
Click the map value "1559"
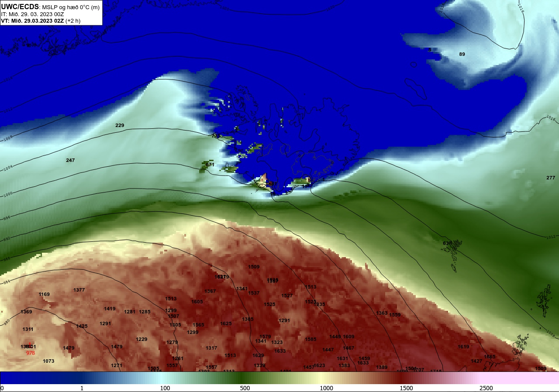395,315
